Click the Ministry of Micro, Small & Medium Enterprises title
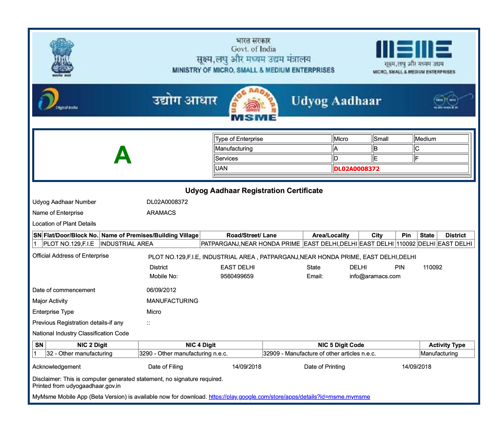Viewport: 504px width, 426px height. click(x=253, y=70)
